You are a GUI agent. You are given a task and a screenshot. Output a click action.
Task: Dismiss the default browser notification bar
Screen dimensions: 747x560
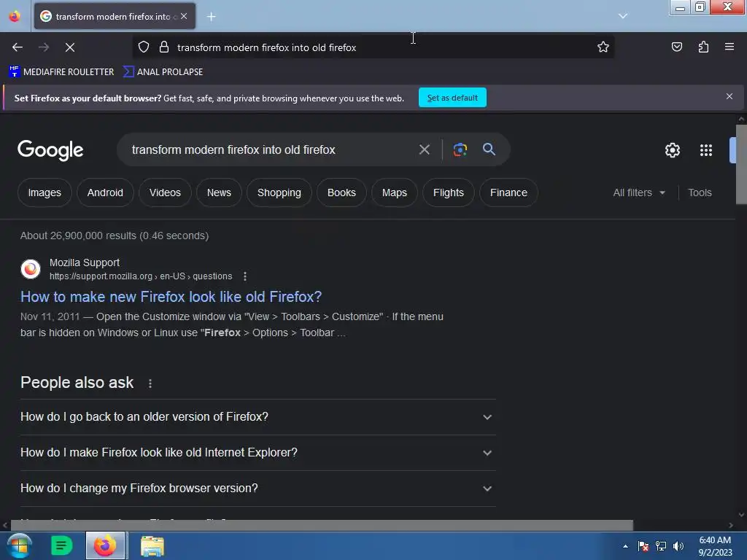pyautogui.click(x=729, y=97)
